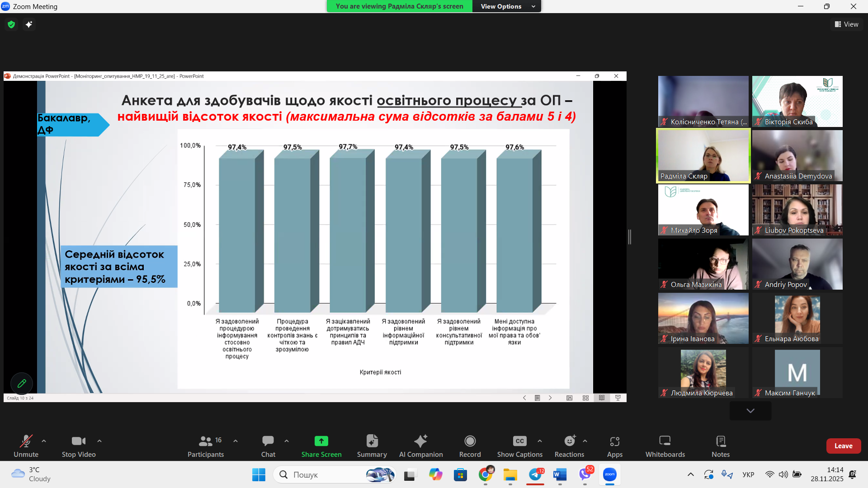Open the AI Companion sparkle icon

420,441
